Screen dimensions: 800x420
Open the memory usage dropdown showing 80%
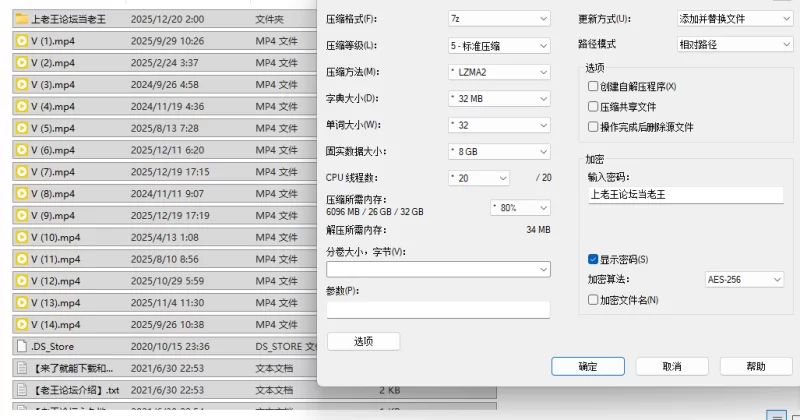(x=520, y=208)
